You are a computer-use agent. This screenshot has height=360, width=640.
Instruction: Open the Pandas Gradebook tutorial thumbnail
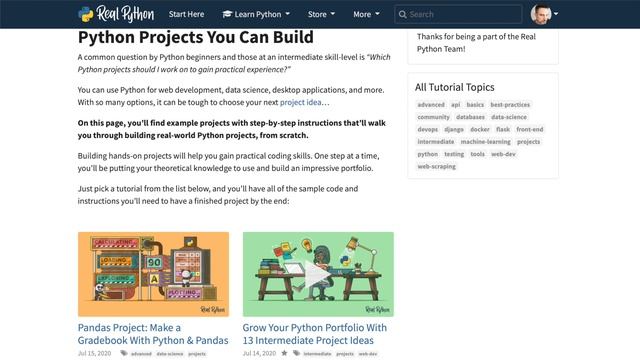(x=153, y=274)
